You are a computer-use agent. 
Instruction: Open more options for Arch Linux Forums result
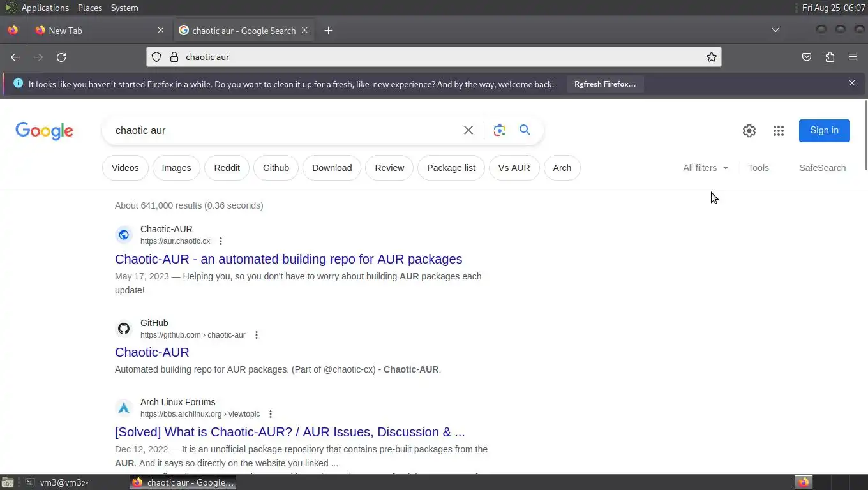click(271, 414)
